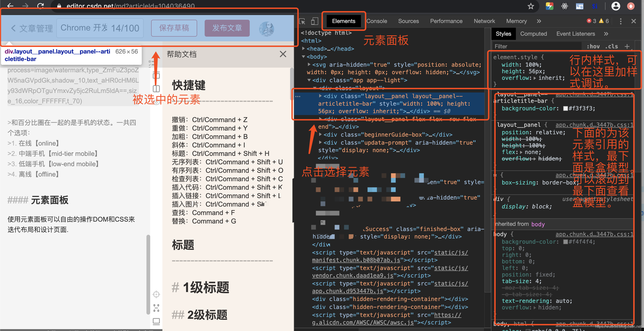Bookmark the page with the star icon

531,6
